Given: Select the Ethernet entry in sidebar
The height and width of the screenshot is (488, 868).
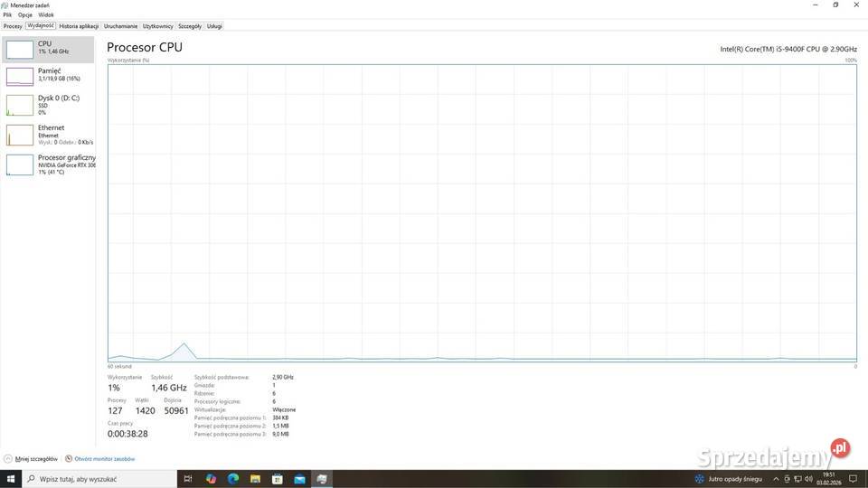Looking at the screenshot, I should click(48, 135).
